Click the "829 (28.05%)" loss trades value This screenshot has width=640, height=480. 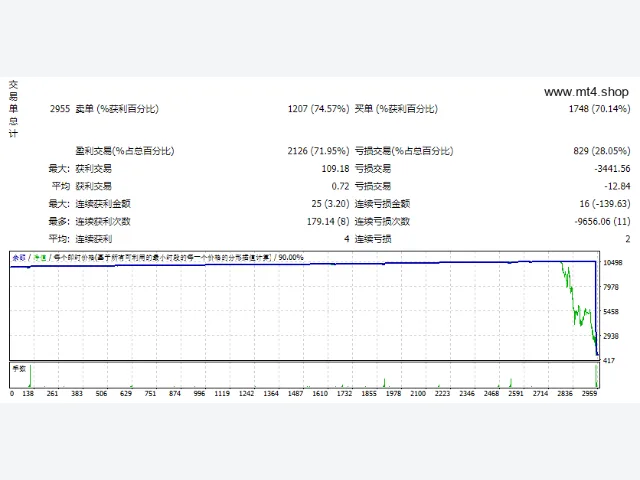pos(602,151)
